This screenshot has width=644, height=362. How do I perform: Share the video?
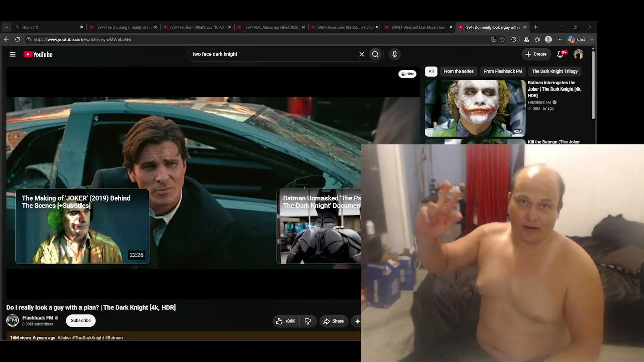coord(334,321)
